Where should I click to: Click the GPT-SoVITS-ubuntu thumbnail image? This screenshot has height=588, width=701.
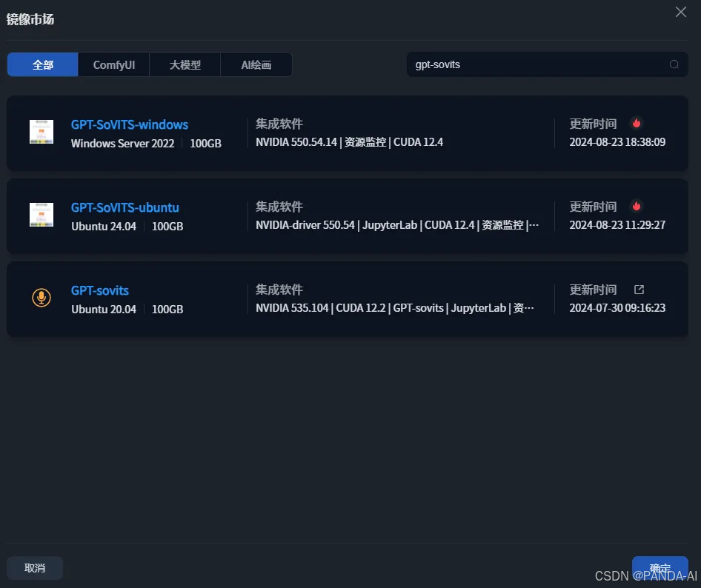pos(41,215)
